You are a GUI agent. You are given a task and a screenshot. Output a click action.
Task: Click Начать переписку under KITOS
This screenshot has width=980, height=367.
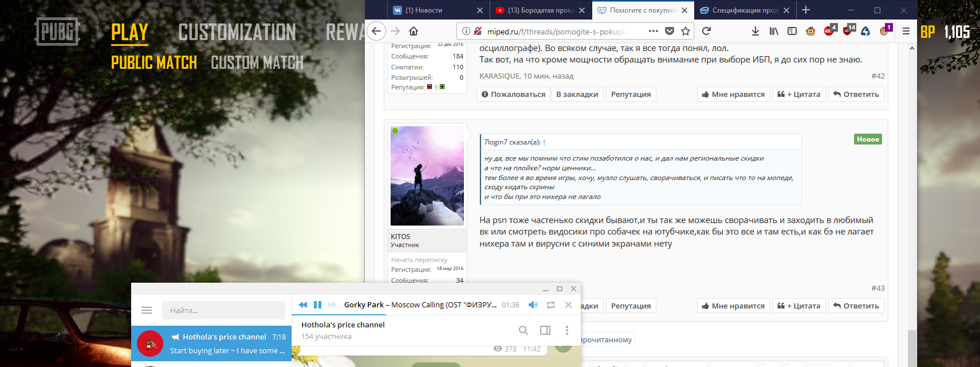[419, 260]
